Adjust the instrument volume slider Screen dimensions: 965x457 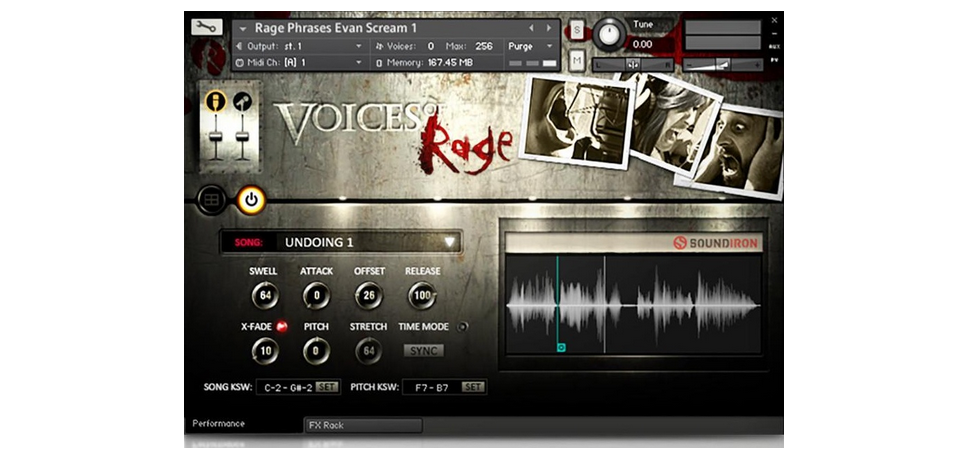(723, 65)
